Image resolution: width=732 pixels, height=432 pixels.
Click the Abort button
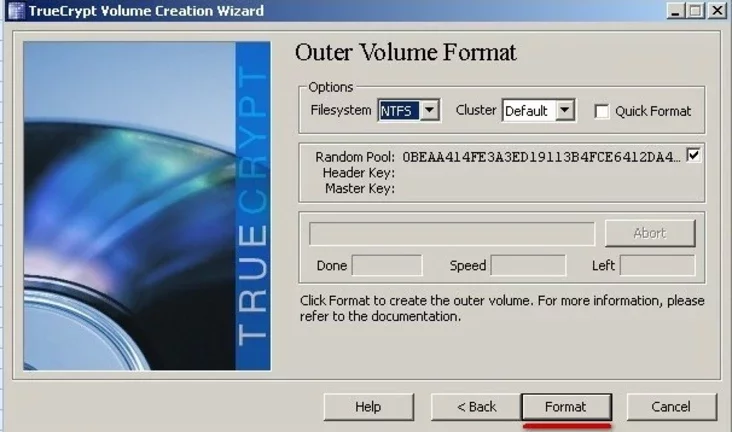[x=649, y=233]
